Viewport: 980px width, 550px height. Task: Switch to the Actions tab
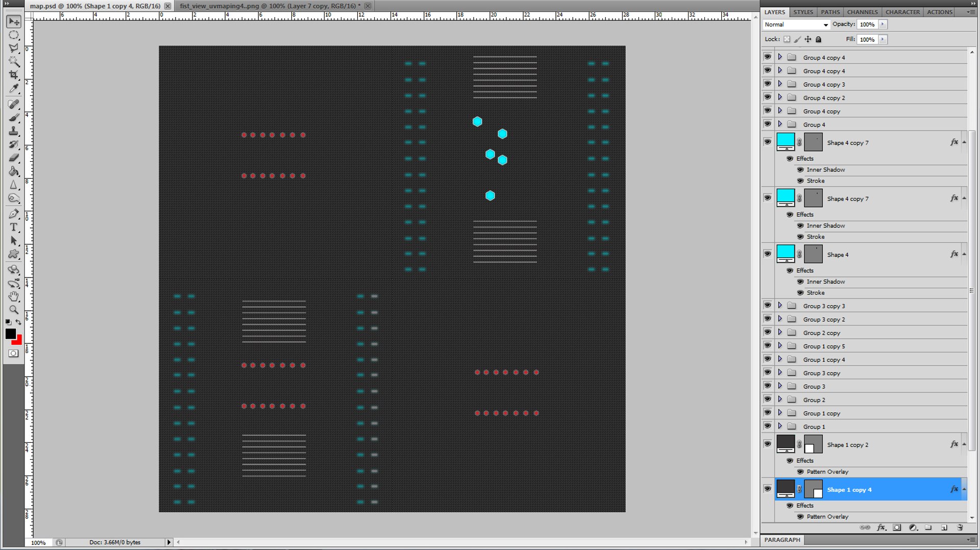point(940,12)
